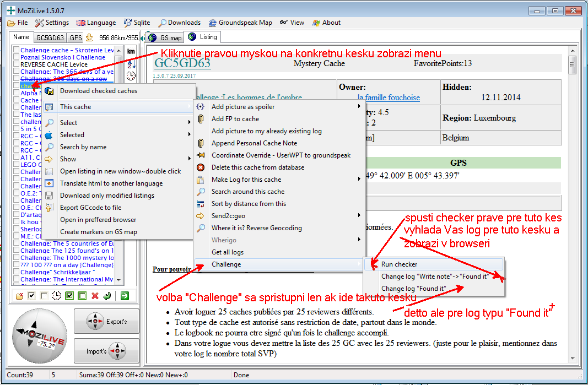The height and width of the screenshot is (385, 588).
Task: Click the paperclip icon for Add FP to cache
Action: click(x=201, y=119)
